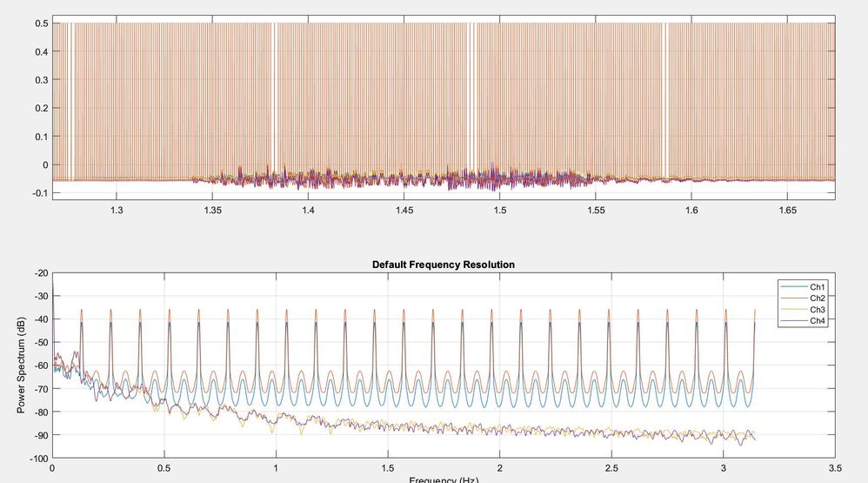Click the Ch2 label in the legend
Screen dimensions: 868x483
(817, 298)
